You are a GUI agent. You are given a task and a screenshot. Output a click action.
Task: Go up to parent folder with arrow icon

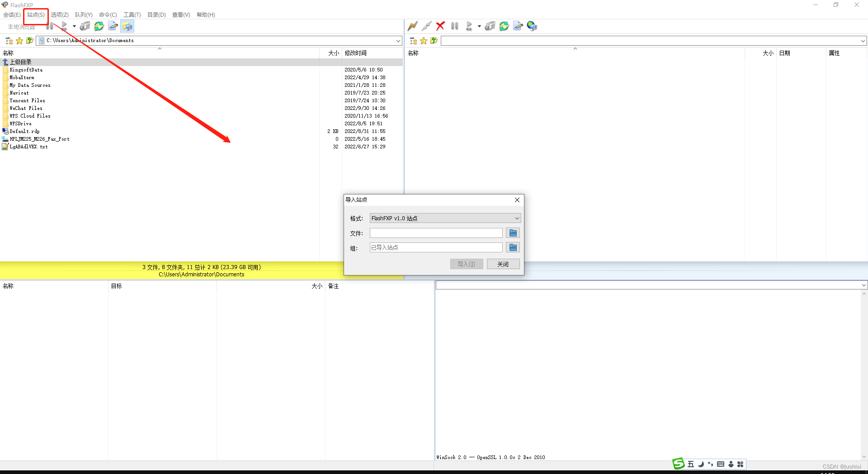tap(29, 40)
